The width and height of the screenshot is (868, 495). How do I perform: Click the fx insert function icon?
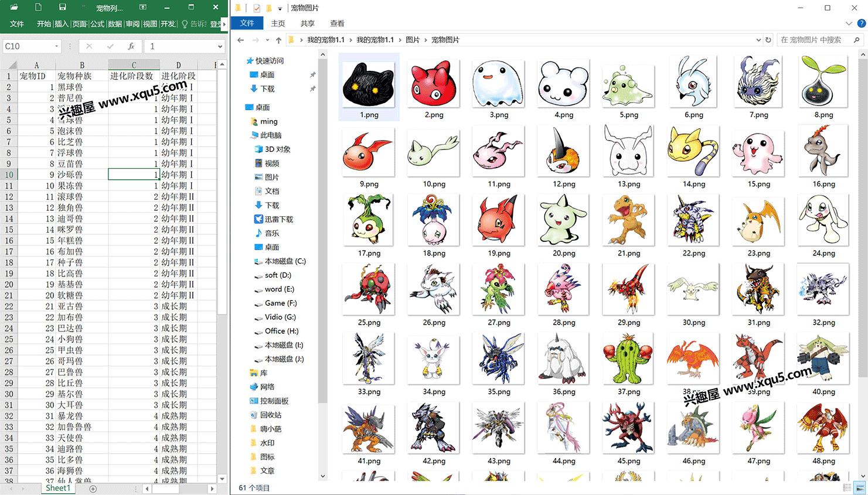(x=131, y=46)
